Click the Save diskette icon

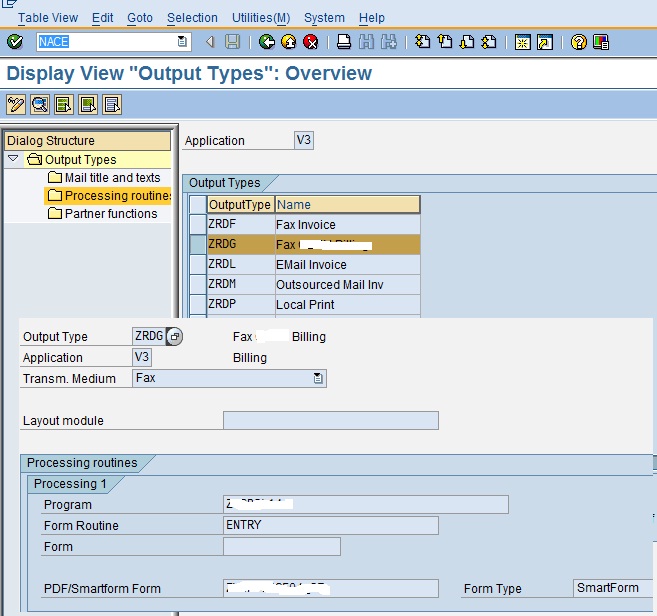(x=233, y=42)
